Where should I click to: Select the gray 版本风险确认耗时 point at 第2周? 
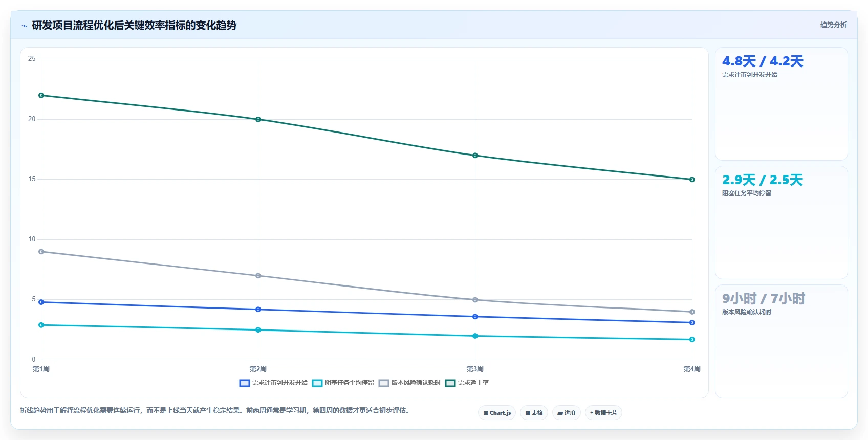(258, 276)
